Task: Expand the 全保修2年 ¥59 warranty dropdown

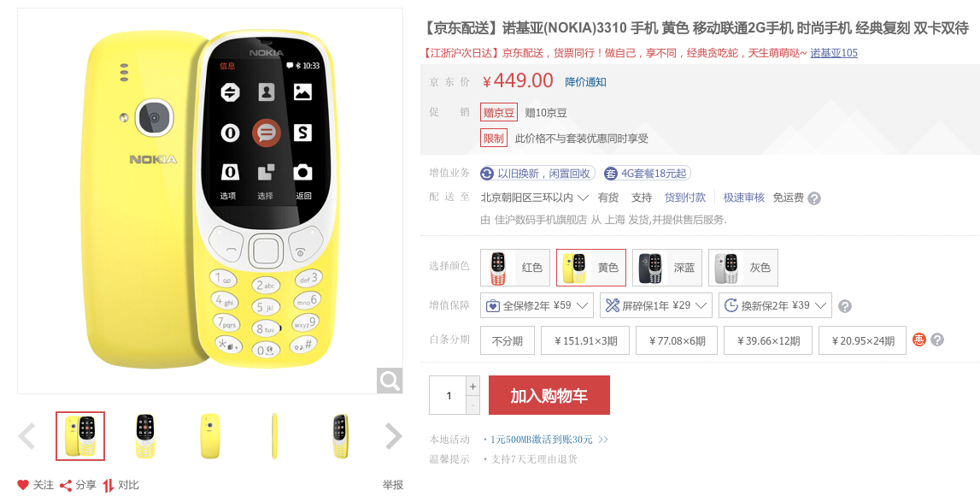Action: (537, 305)
